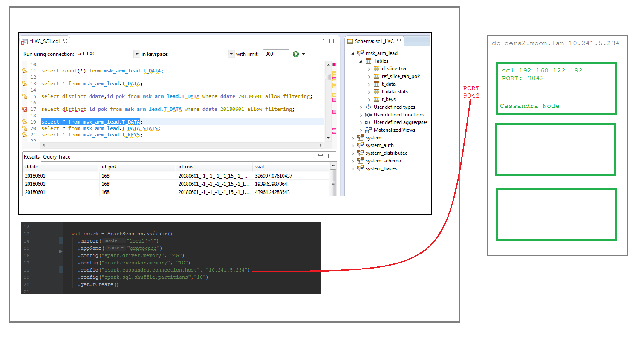The width and height of the screenshot is (644, 338).
Task: Click the User defined types icon
Action: pos(367,107)
